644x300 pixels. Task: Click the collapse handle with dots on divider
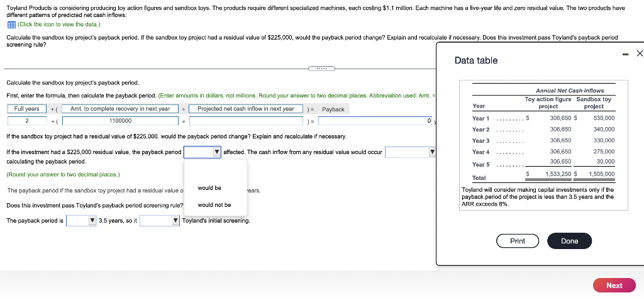(x=321, y=68)
